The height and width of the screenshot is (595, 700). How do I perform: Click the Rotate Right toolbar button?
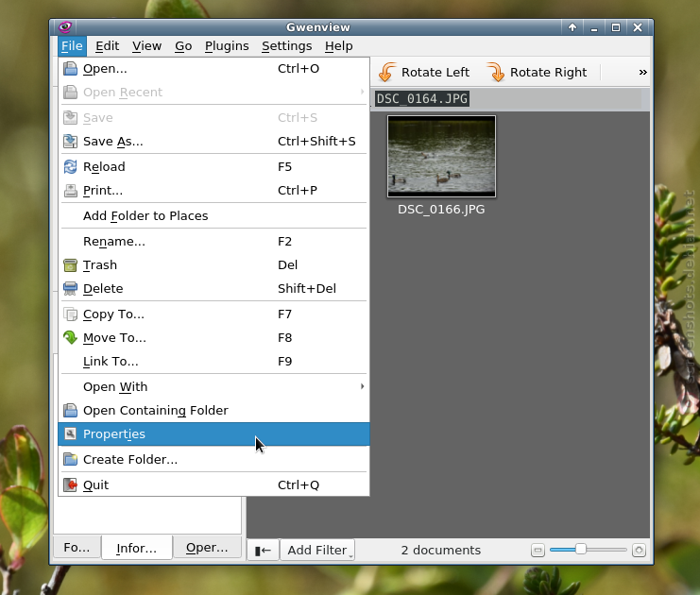click(x=538, y=73)
